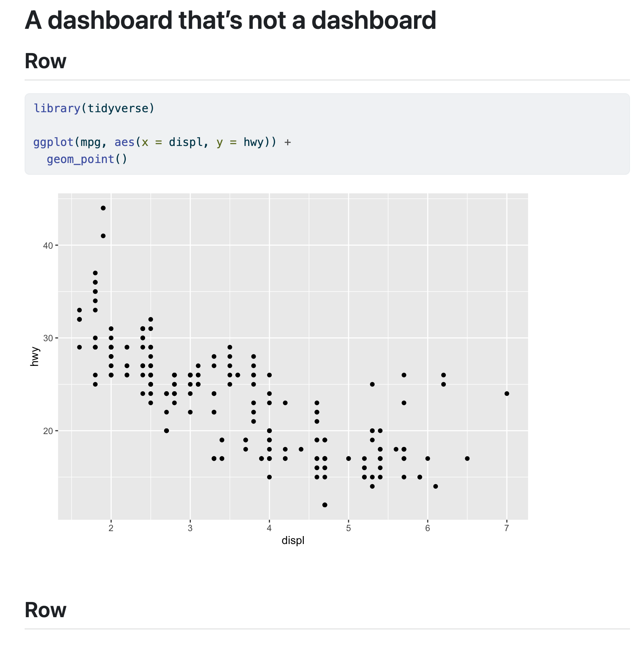This screenshot has width=644, height=646.
Task: Click the y-axis tick label '20'
Action: point(48,431)
